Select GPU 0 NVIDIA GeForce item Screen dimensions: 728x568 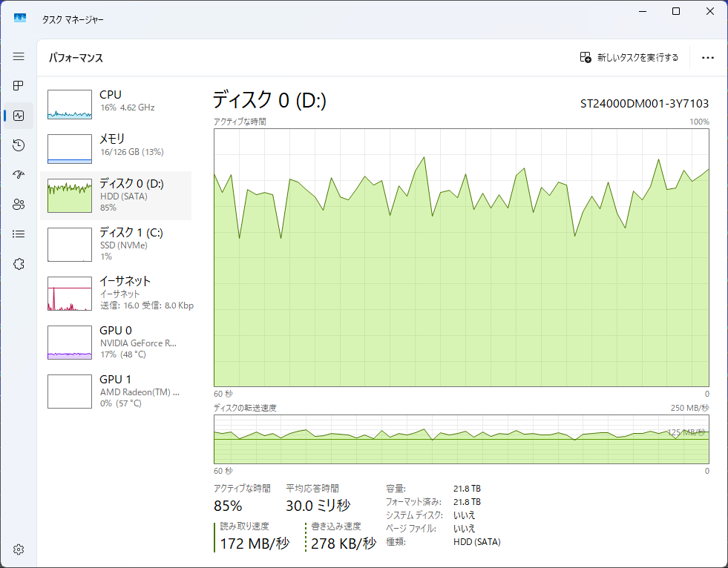point(116,343)
